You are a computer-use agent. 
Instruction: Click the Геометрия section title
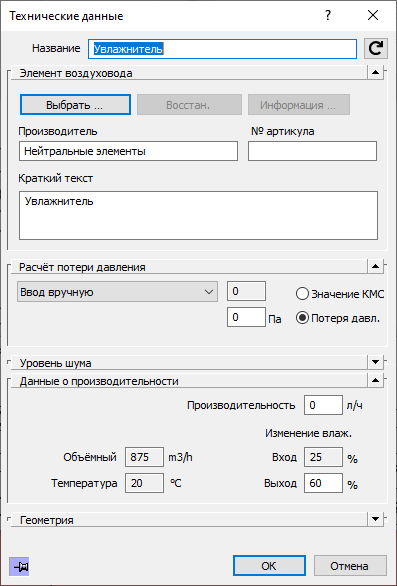point(47,520)
